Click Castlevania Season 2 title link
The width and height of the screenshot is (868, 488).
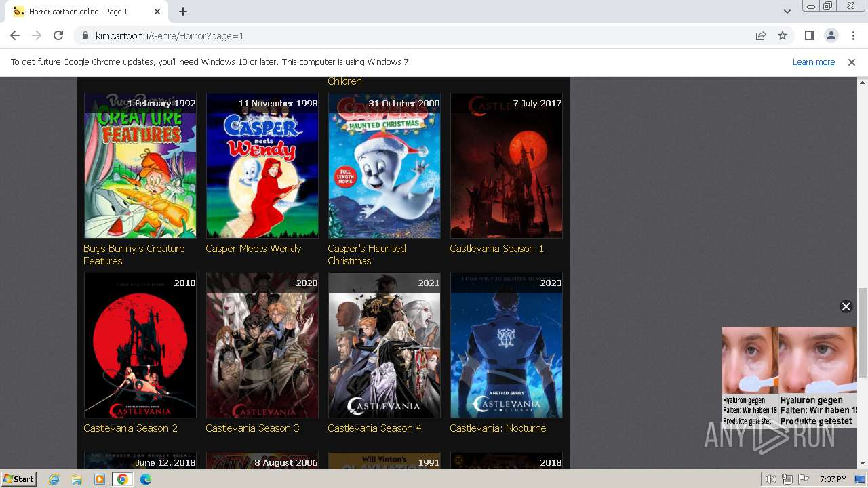(131, 428)
